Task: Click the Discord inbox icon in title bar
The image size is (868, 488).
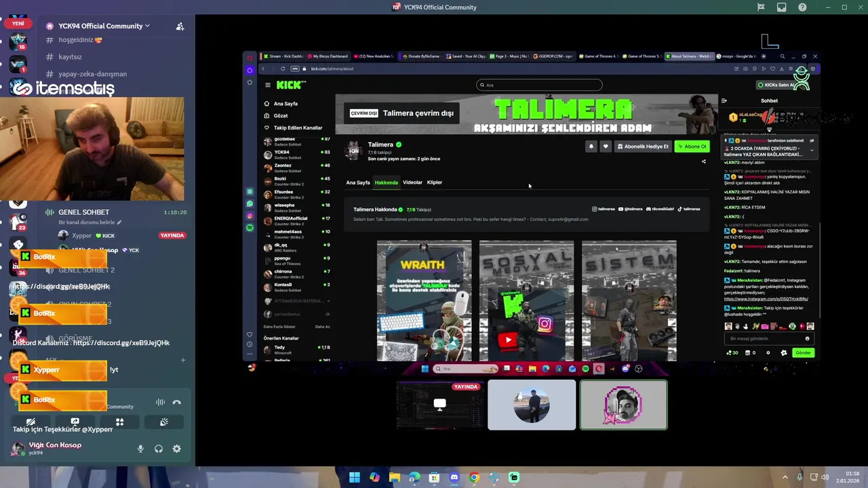Action: click(x=781, y=7)
